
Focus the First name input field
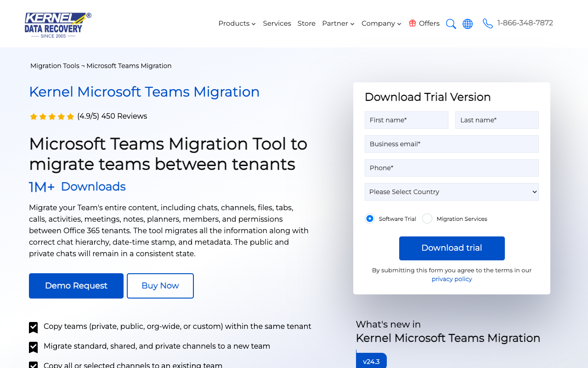click(407, 120)
